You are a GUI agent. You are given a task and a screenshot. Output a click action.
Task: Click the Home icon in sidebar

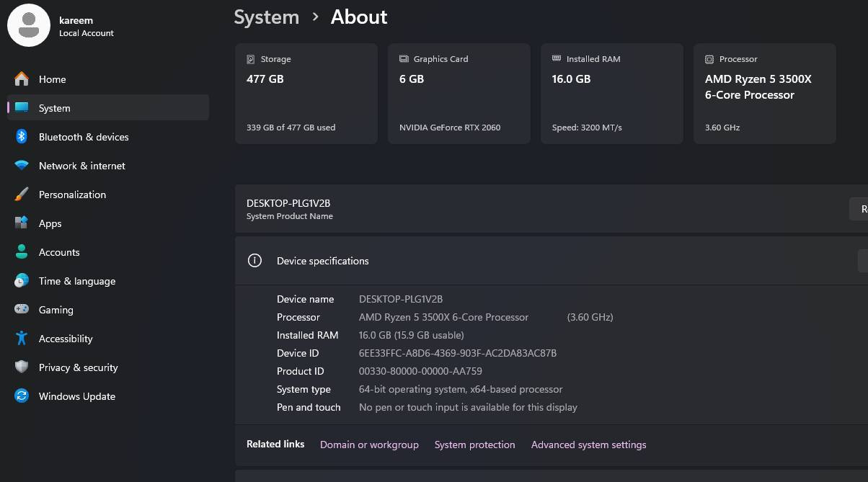coord(22,79)
